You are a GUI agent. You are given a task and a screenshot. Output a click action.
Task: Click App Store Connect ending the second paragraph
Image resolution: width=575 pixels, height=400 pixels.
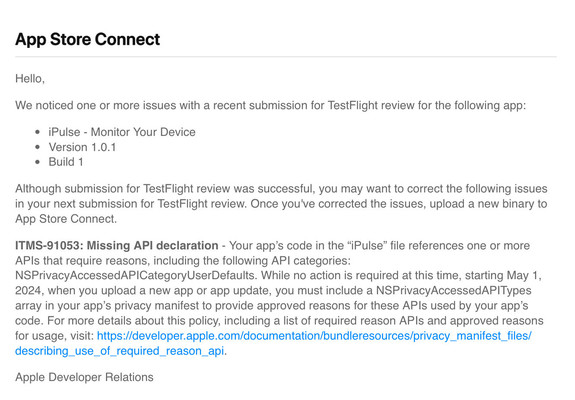point(66,219)
